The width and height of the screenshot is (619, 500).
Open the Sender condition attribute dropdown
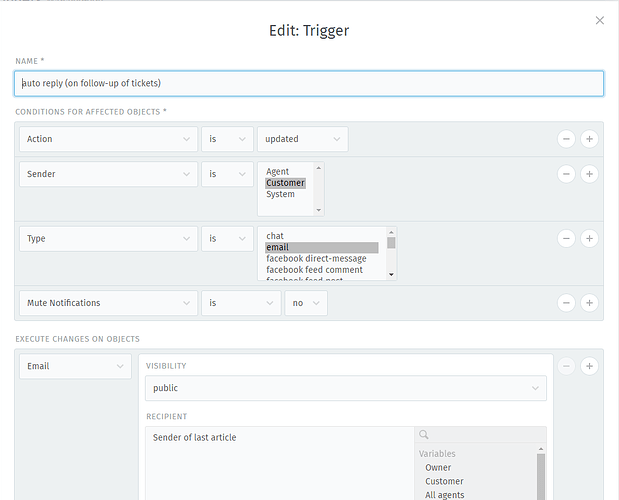click(x=108, y=174)
